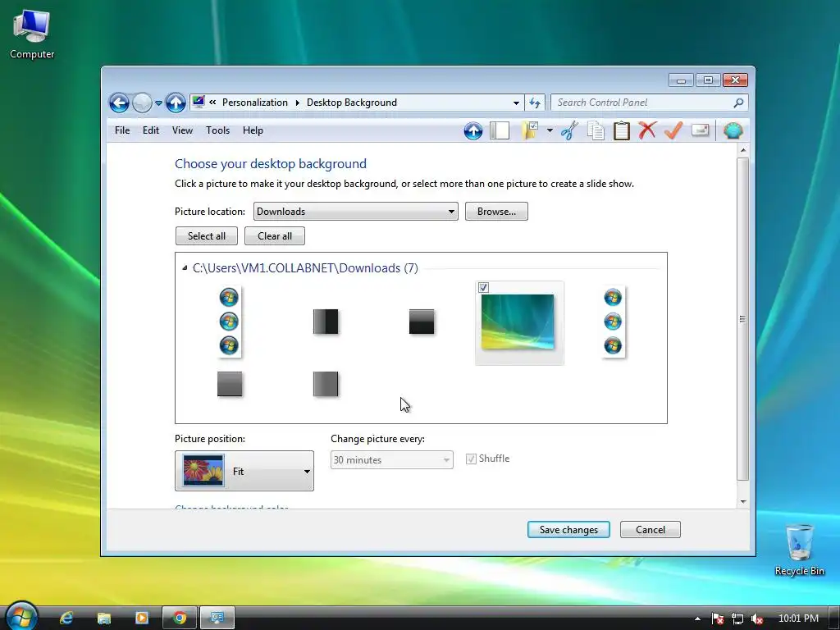840x630 pixels.
Task: Click the disabled Forward button
Action: (x=142, y=103)
